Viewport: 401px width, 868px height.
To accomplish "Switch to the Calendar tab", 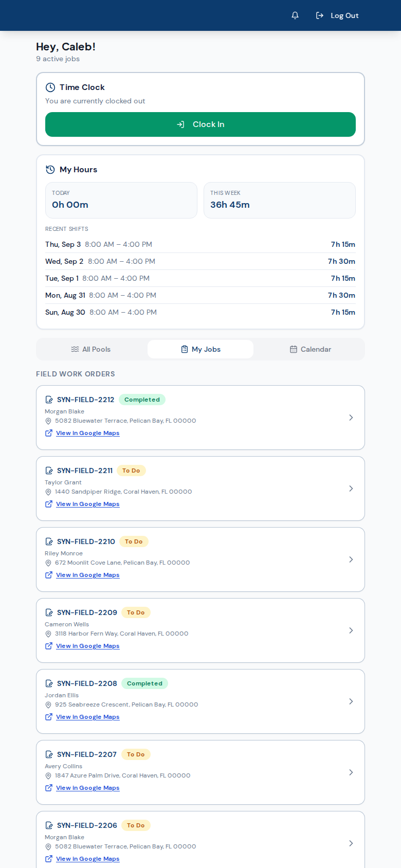I will pos(310,349).
